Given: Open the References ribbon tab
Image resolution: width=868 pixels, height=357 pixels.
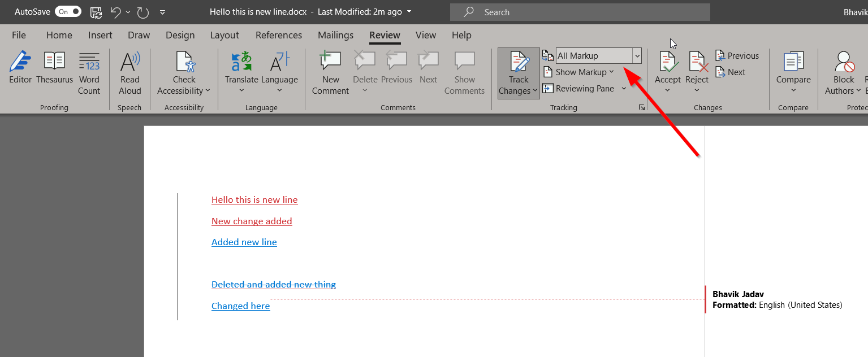Looking at the screenshot, I should click(x=278, y=35).
